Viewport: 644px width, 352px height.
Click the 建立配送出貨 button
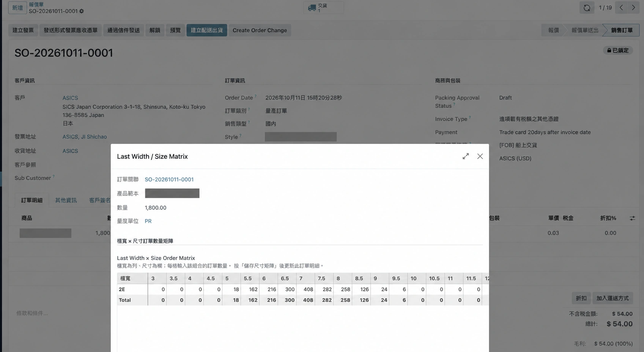coord(207,30)
